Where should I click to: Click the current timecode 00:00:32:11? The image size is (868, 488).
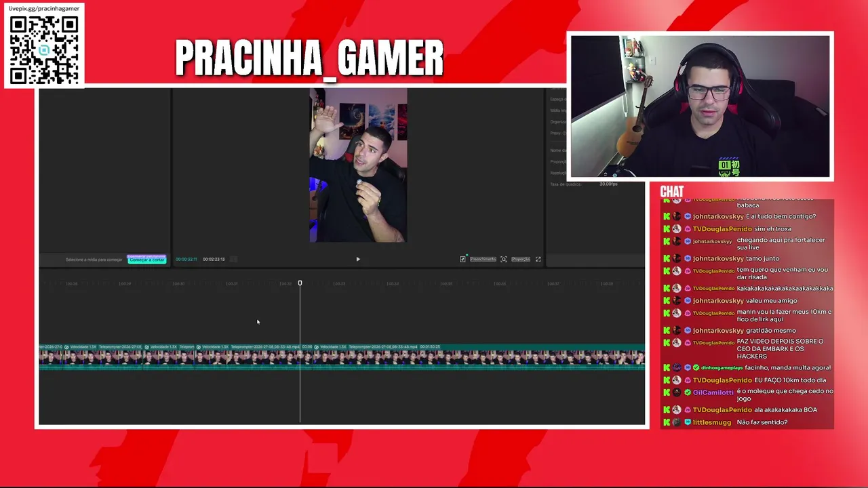[x=186, y=259]
